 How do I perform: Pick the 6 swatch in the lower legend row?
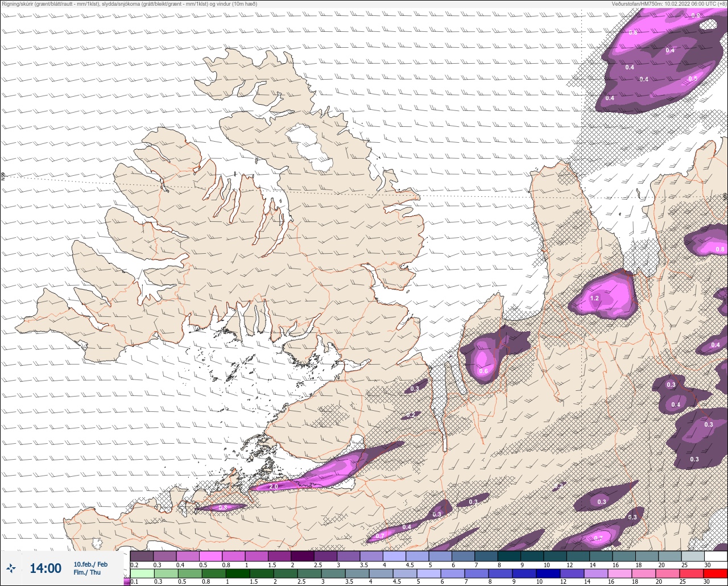pyautogui.click(x=452, y=573)
